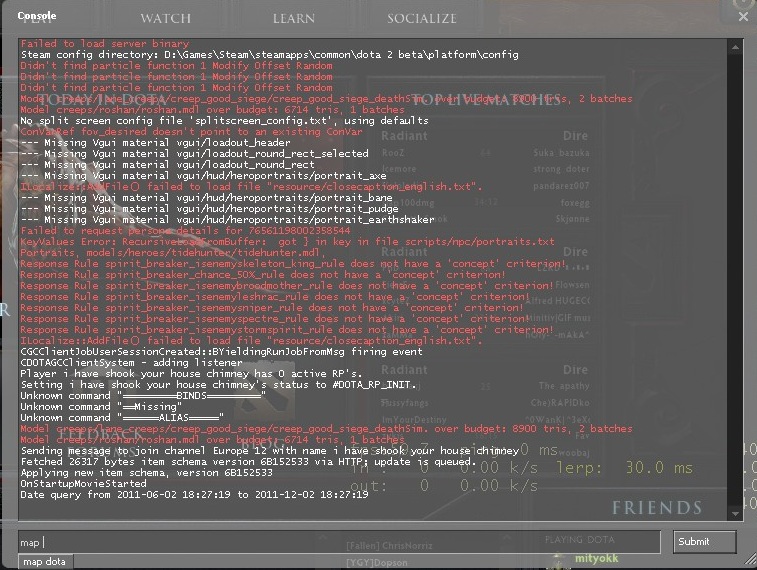
Task: Click 'Sending message to join channel' line
Action: (x=270, y=451)
